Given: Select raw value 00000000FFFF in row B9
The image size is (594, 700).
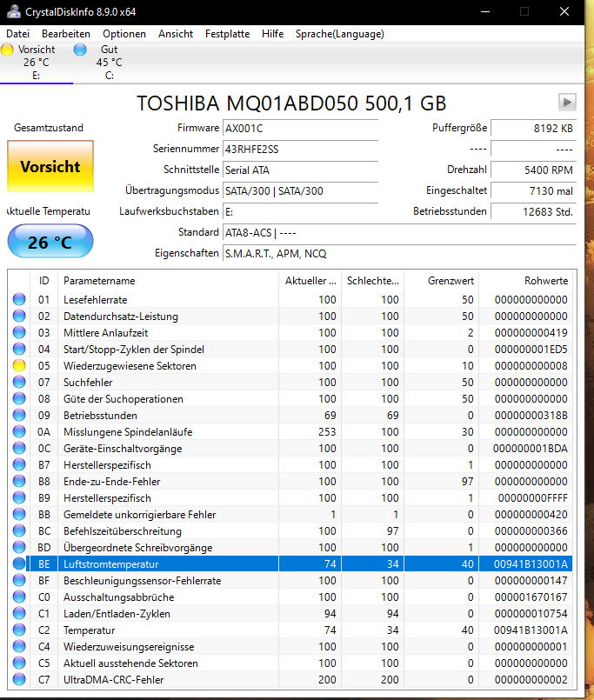Looking at the screenshot, I should point(533,498).
